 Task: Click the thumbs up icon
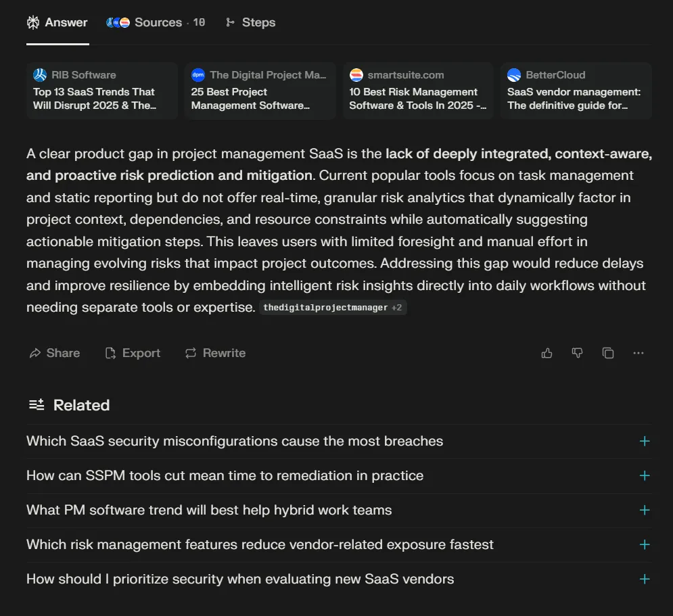(x=547, y=353)
